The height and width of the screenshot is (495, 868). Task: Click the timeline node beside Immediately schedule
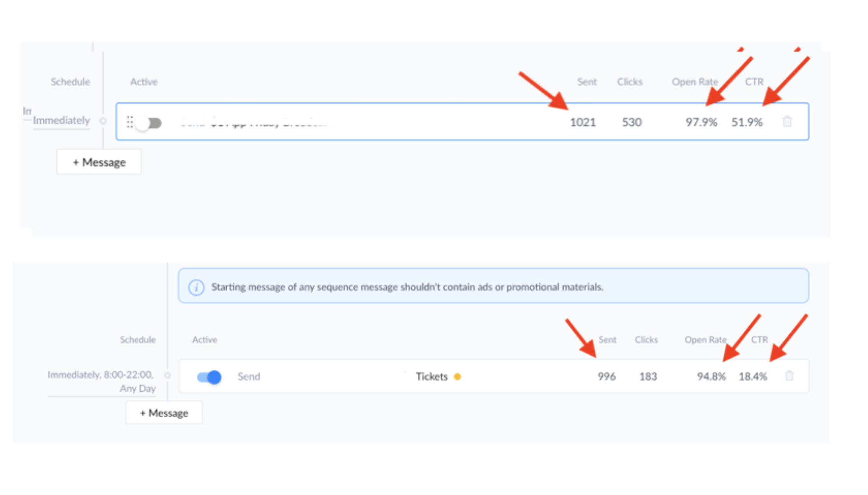103,121
